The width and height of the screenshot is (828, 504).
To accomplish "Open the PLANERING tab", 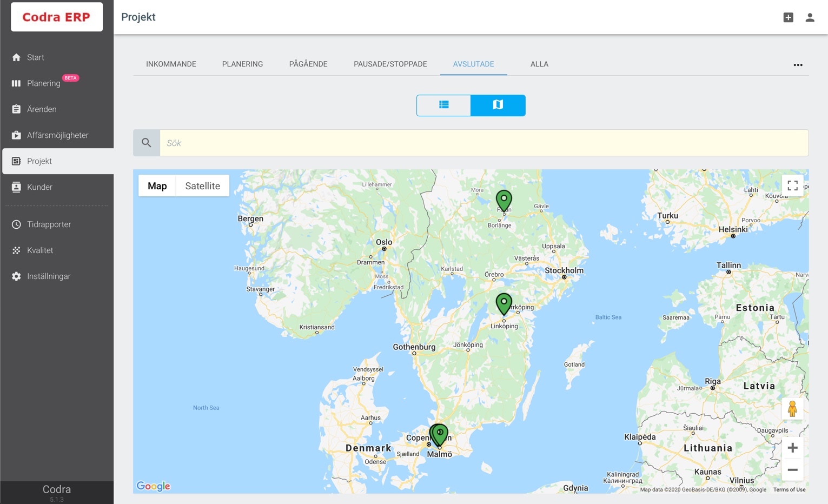I will click(242, 64).
